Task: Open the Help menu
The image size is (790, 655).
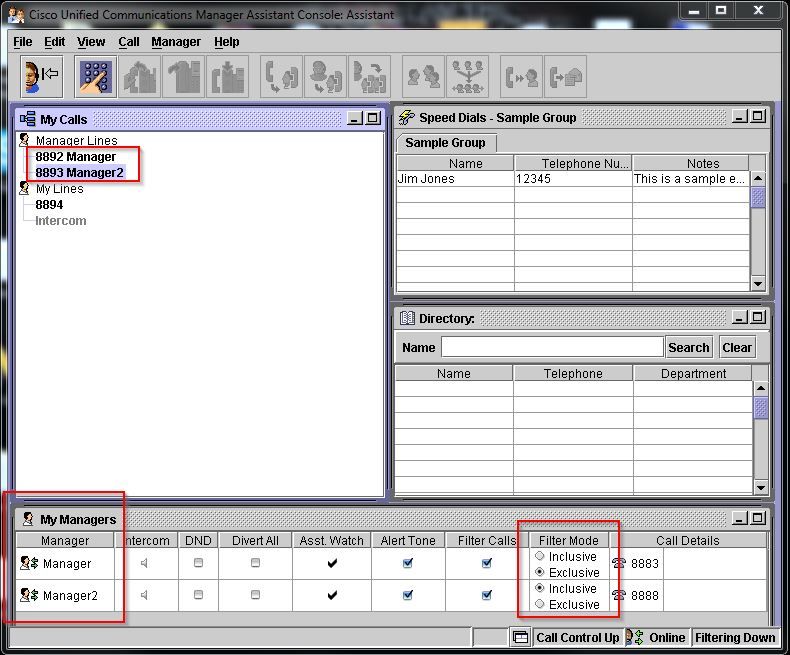Action: pos(227,42)
